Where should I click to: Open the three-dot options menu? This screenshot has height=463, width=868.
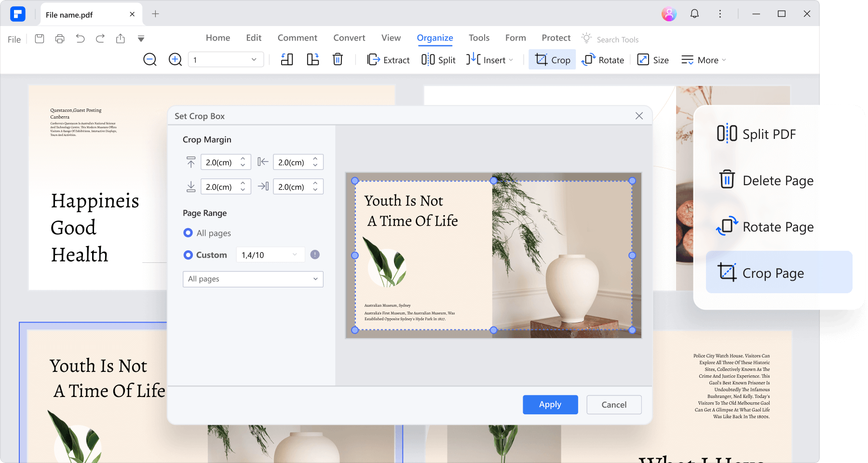click(720, 14)
